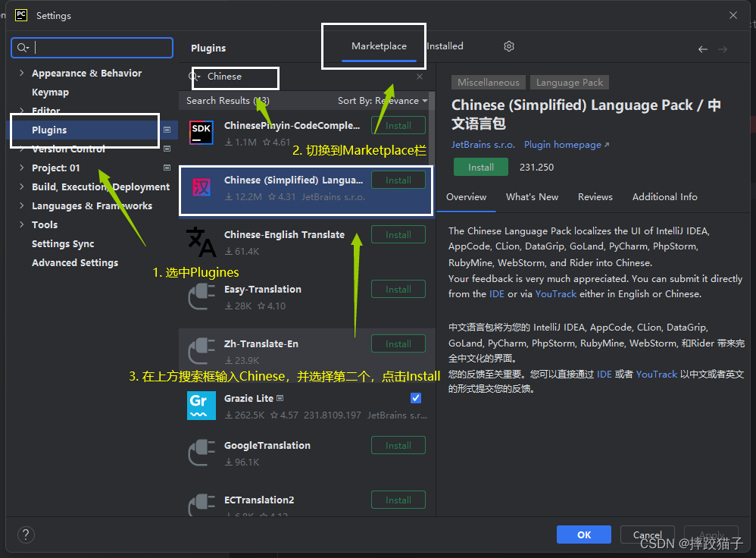The image size is (756, 558).
Task: Select Keymap in the settings tree
Action: tap(50, 92)
